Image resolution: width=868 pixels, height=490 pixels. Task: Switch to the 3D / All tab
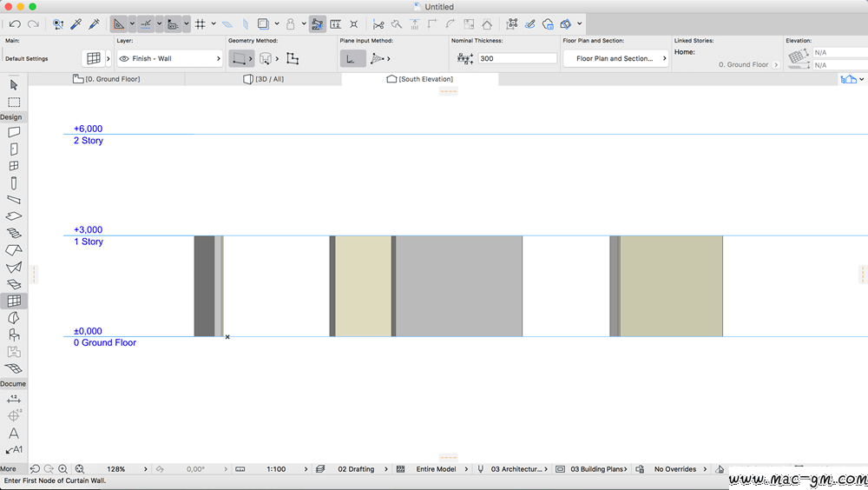pyautogui.click(x=264, y=79)
